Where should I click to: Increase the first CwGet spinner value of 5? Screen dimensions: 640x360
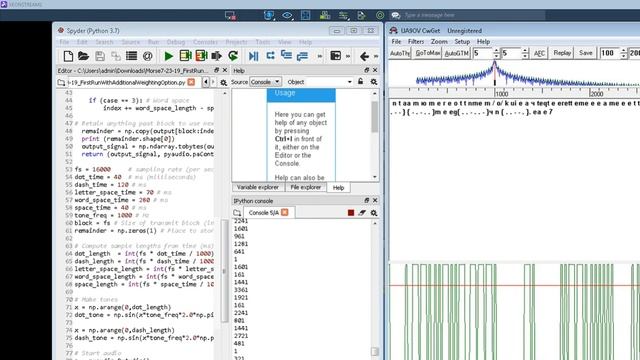pyautogui.click(x=496, y=51)
